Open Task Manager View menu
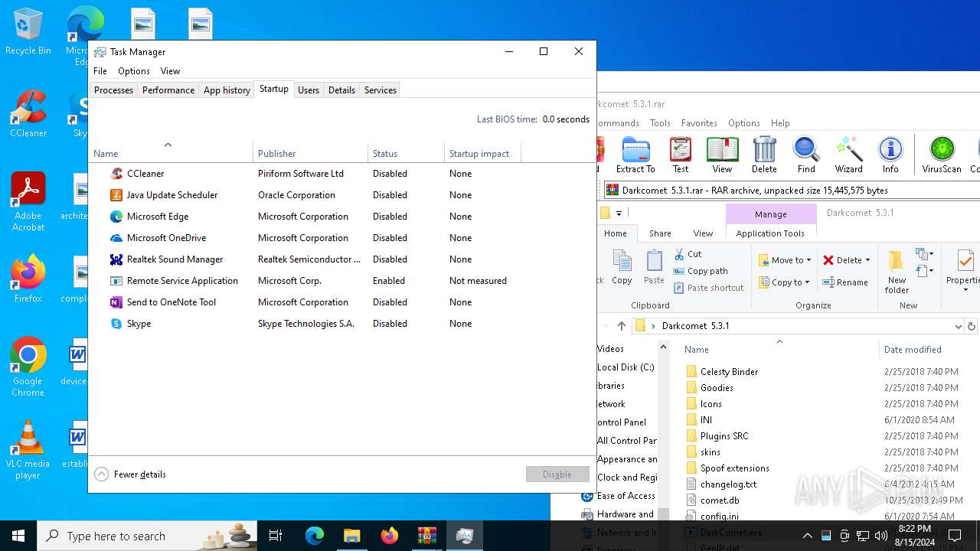Image resolution: width=980 pixels, height=551 pixels. tap(170, 71)
